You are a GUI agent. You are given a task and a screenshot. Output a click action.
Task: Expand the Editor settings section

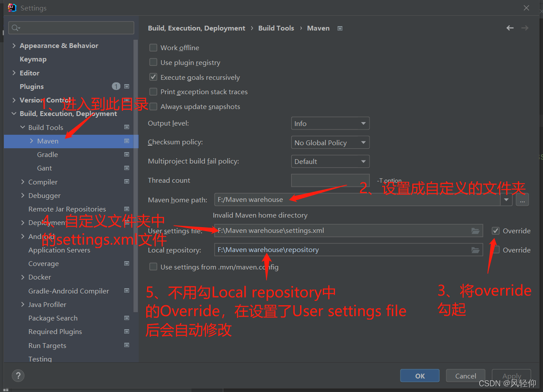tap(14, 73)
